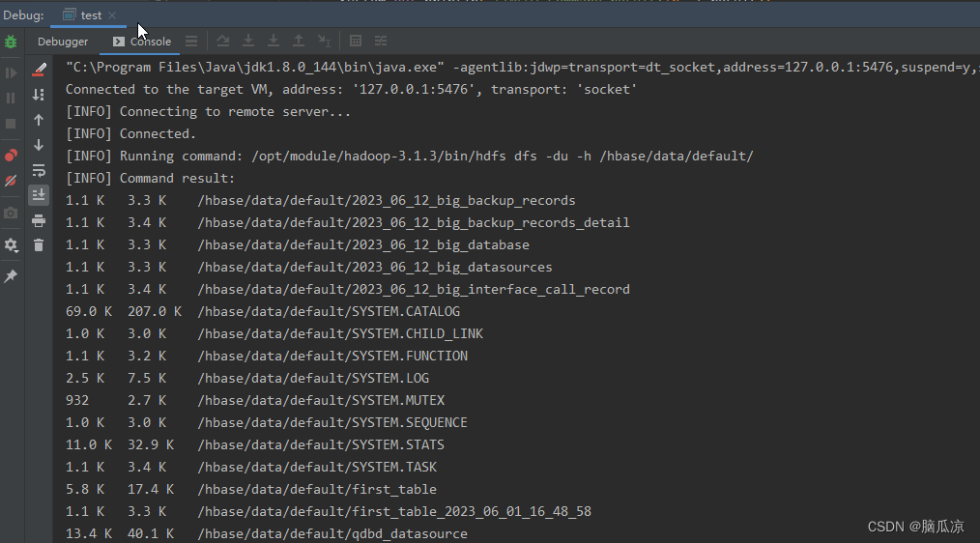Click the sort down arrow with bars icon

tap(39, 95)
